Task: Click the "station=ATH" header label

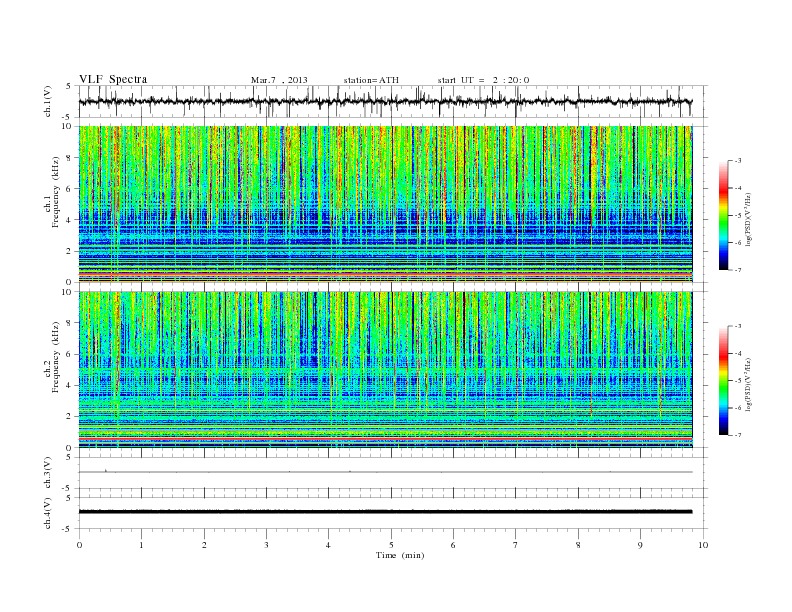Action: 371,80
